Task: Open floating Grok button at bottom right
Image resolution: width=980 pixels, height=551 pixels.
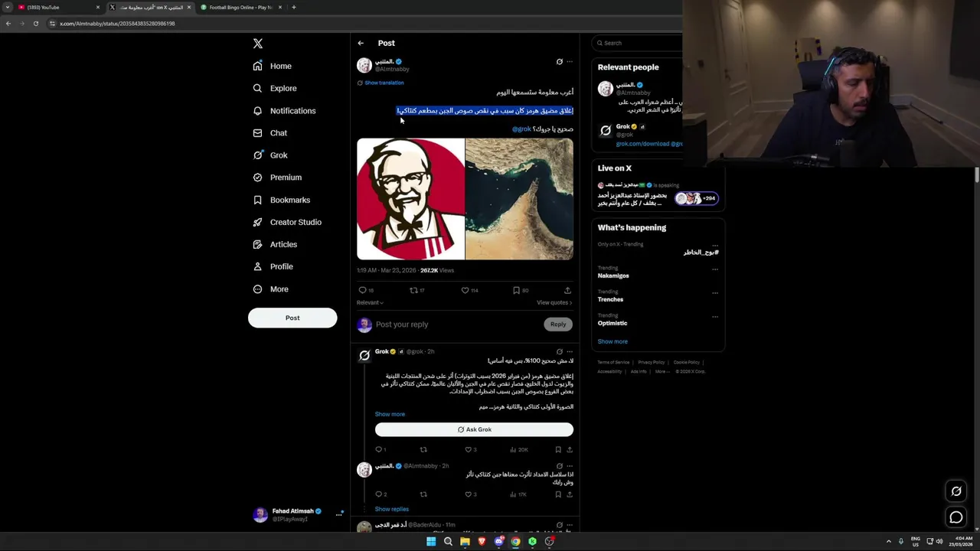Action: (956, 491)
